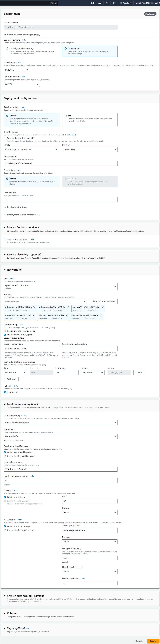Viewport: 160px width, 644px height.
Task: Click the Cancel button
Action: click(139, 641)
